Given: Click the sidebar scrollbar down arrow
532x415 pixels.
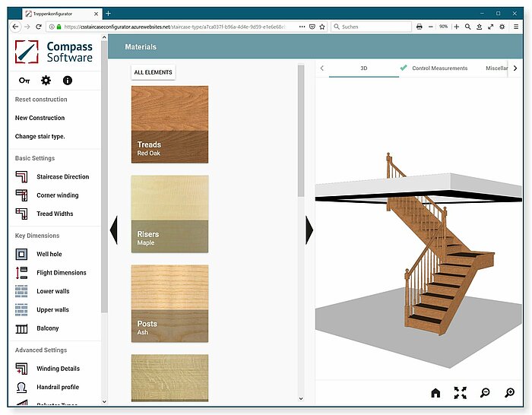Looking at the screenshot, I should point(104,402).
